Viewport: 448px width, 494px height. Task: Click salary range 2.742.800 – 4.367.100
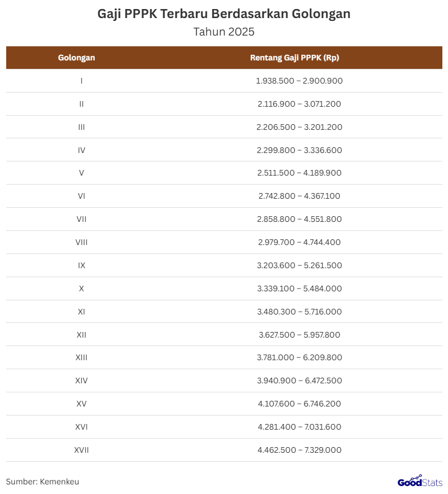[299, 196]
